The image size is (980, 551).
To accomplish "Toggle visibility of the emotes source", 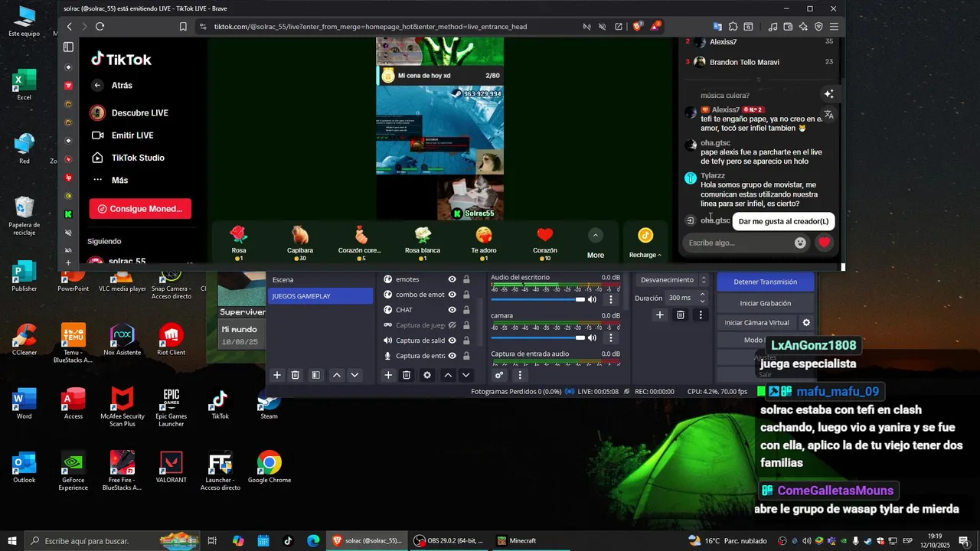I will (452, 279).
